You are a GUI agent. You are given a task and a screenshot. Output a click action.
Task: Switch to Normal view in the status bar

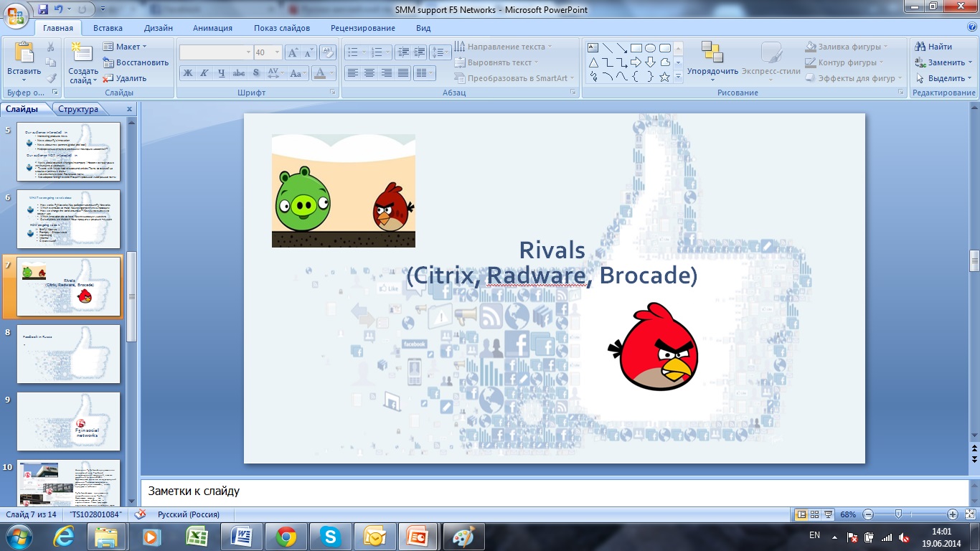tap(802, 514)
